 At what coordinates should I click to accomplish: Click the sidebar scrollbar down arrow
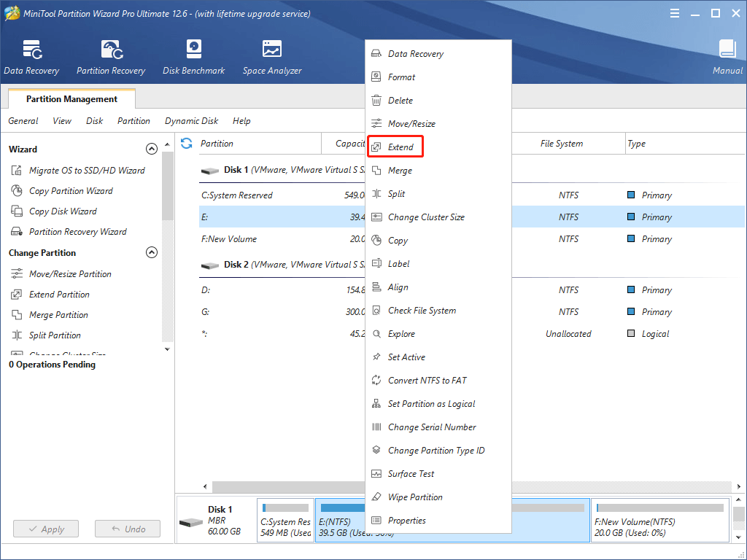[167, 349]
